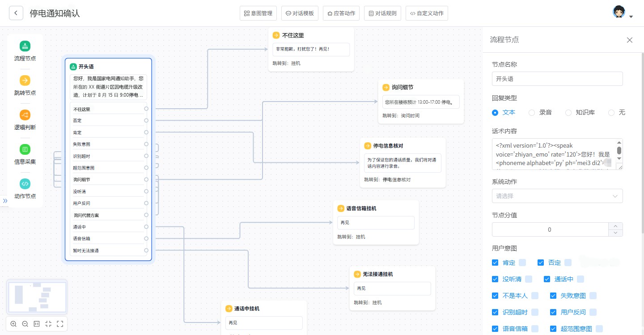
Task: Open 对话规则 from the top toolbar
Action: pyautogui.click(x=383, y=13)
